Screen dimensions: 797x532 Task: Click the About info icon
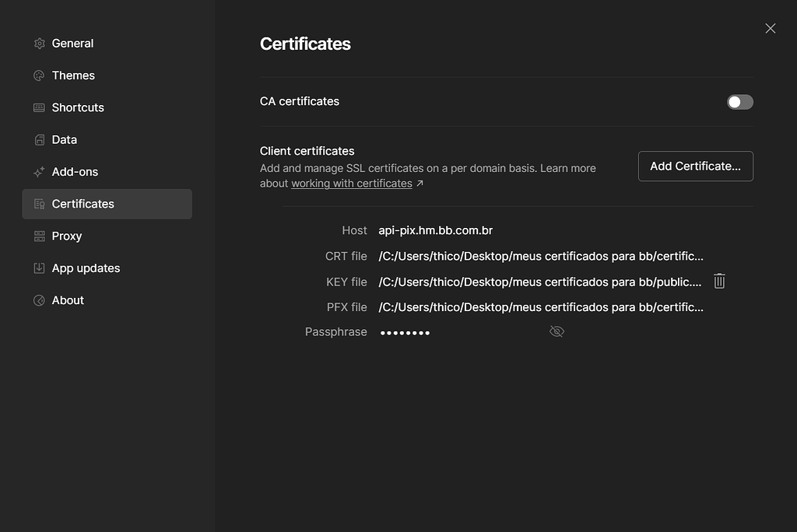coord(39,300)
